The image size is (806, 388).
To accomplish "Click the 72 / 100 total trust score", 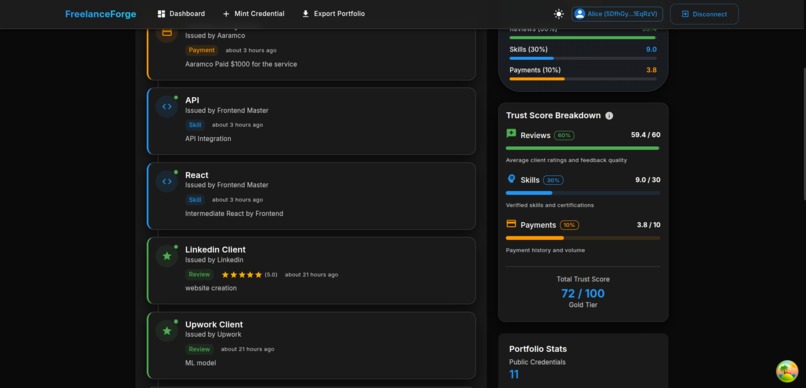I will 583,293.
